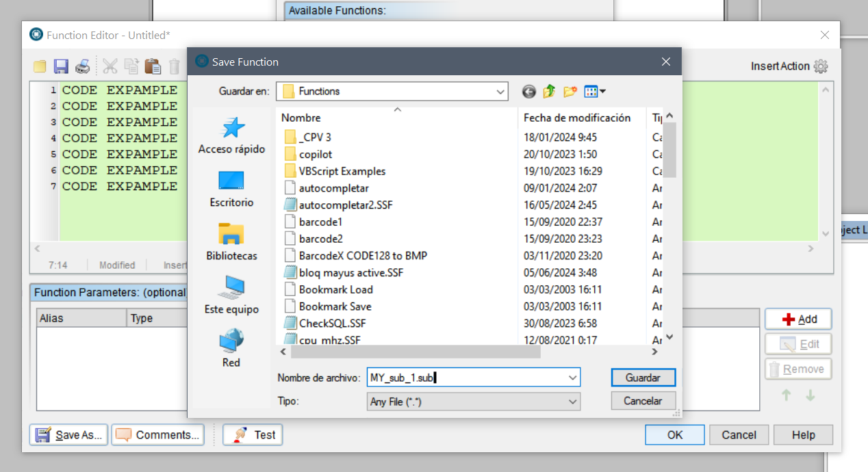
Task: Paste from clipboard in Function Editor toolbar
Action: (x=153, y=66)
